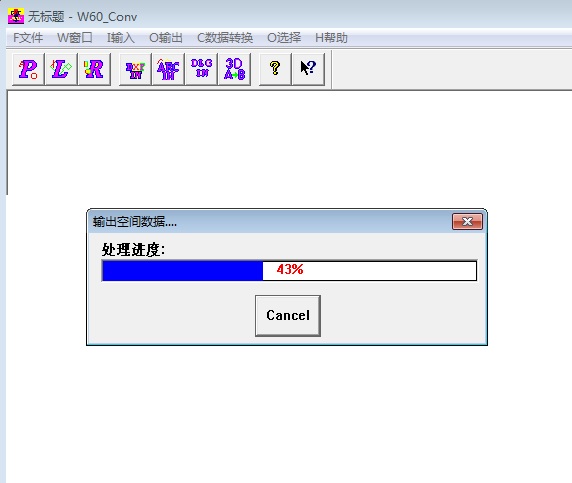Expand the I输入 menu
572x483 pixels.
tap(121, 38)
